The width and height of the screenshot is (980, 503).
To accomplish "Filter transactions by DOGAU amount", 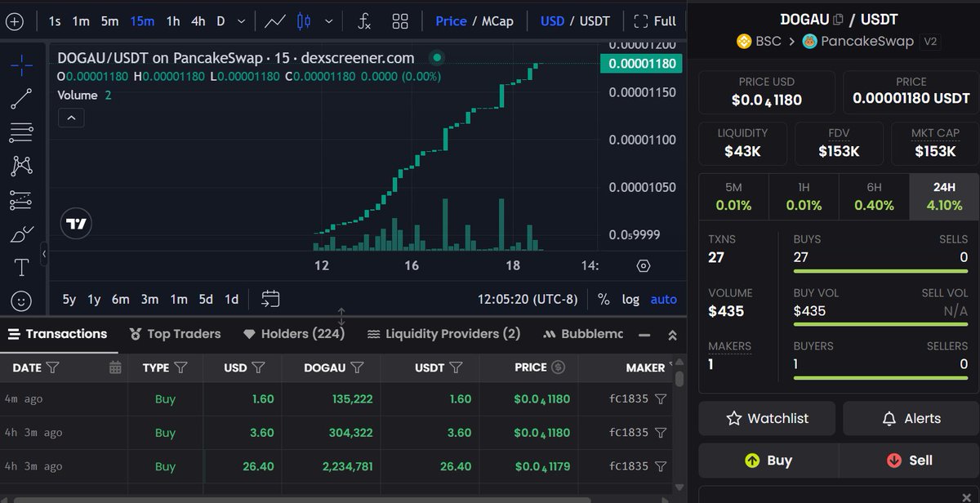I will click(x=357, y=367).
